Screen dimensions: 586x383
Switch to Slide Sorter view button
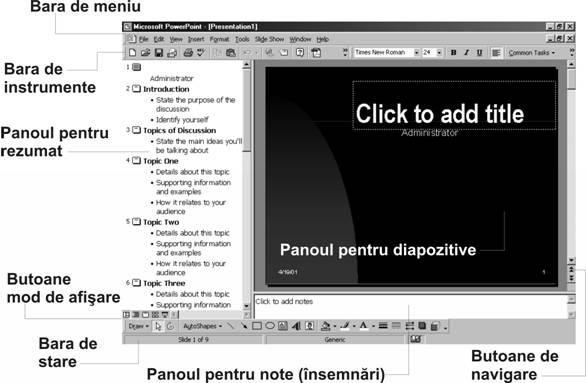[155, 315]
